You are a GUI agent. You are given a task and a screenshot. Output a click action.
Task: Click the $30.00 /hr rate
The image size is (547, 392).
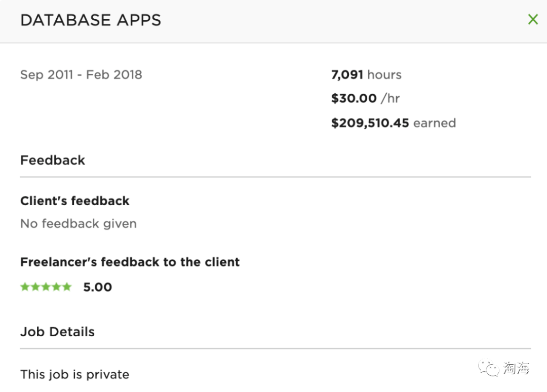point(365,98)
